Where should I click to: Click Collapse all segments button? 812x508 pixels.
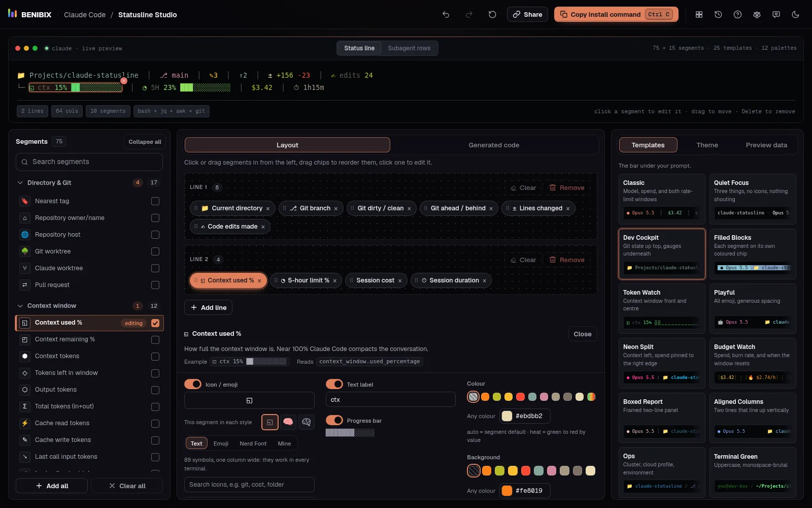(145, 142)
